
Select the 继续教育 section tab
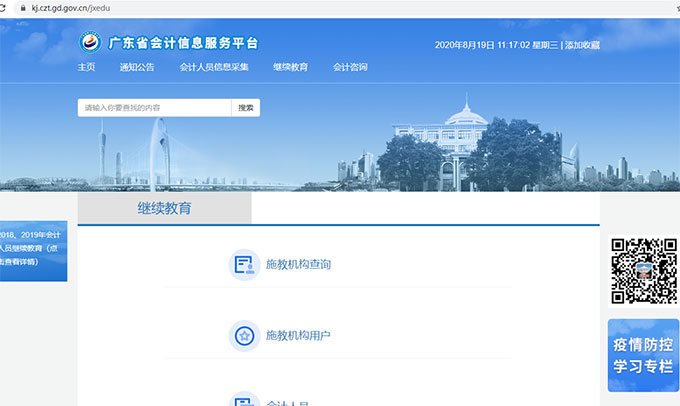click(x=164, y=209)
